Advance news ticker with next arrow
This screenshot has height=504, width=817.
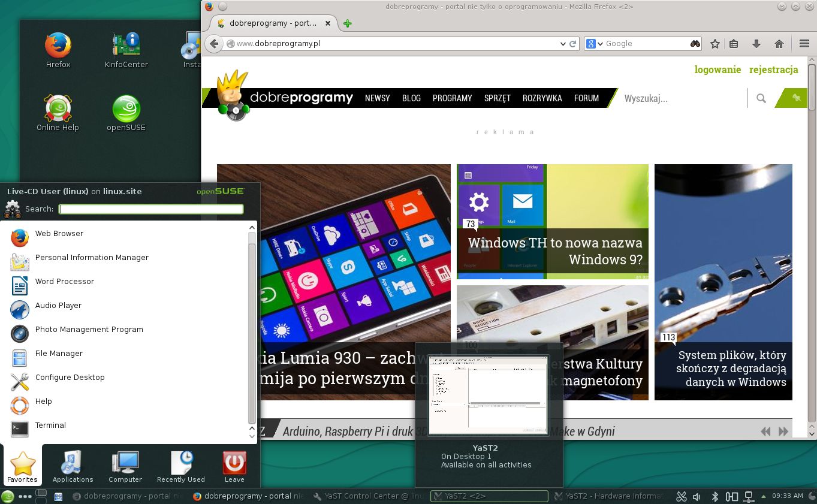(783, 431)
